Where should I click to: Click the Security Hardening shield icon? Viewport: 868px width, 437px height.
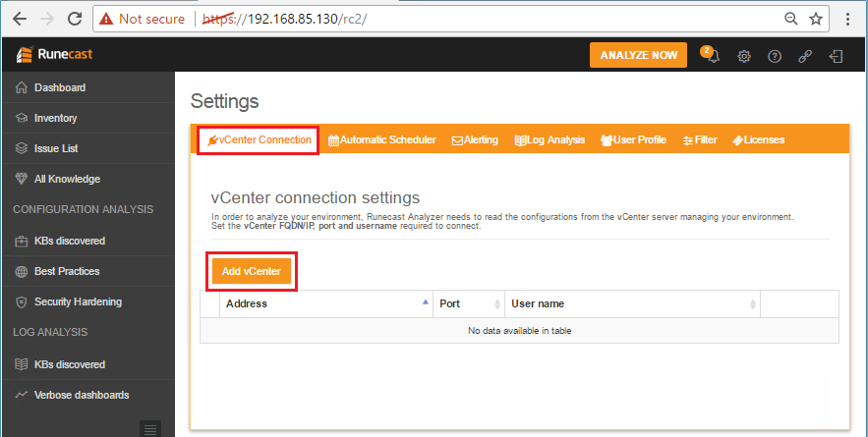coord(21,302)
